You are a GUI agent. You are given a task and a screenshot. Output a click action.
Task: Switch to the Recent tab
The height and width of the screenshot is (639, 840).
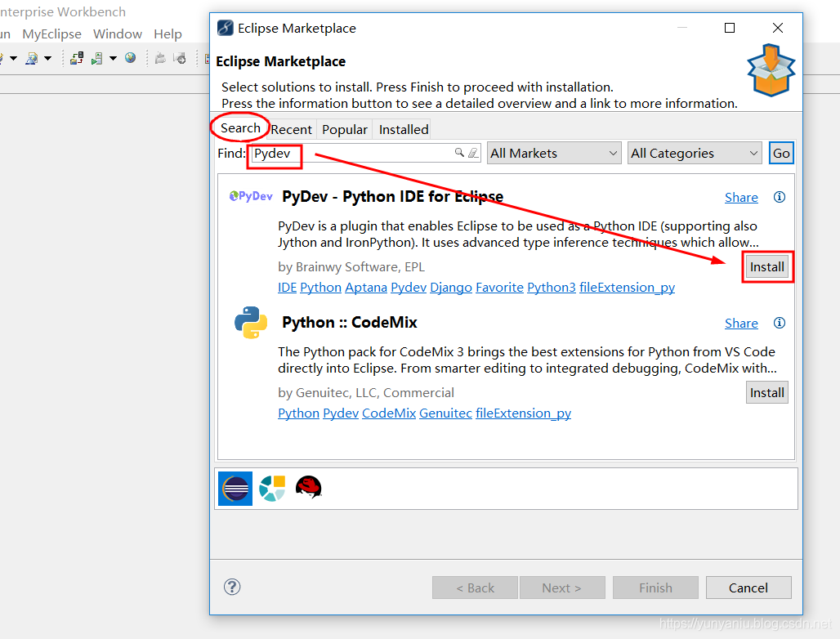pos(291,130)
